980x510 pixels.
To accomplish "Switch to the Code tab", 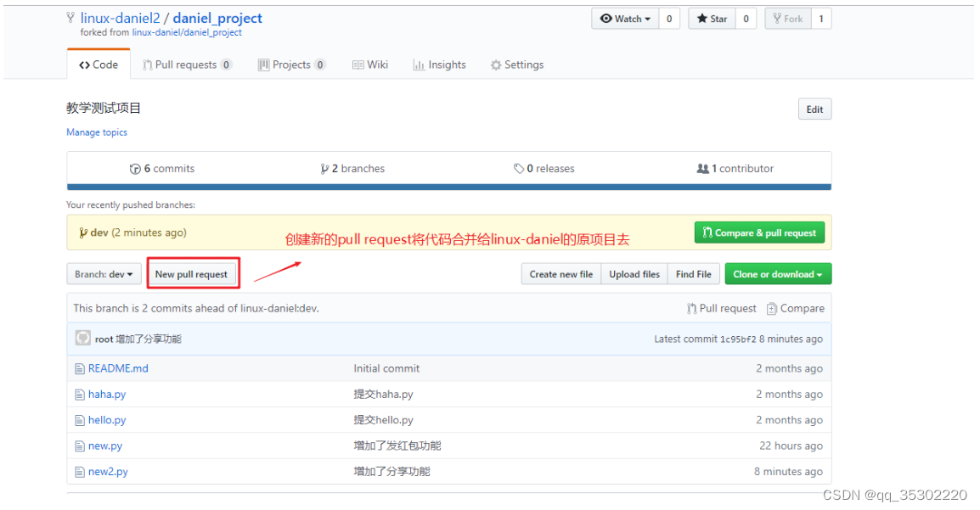I will 99,64.
